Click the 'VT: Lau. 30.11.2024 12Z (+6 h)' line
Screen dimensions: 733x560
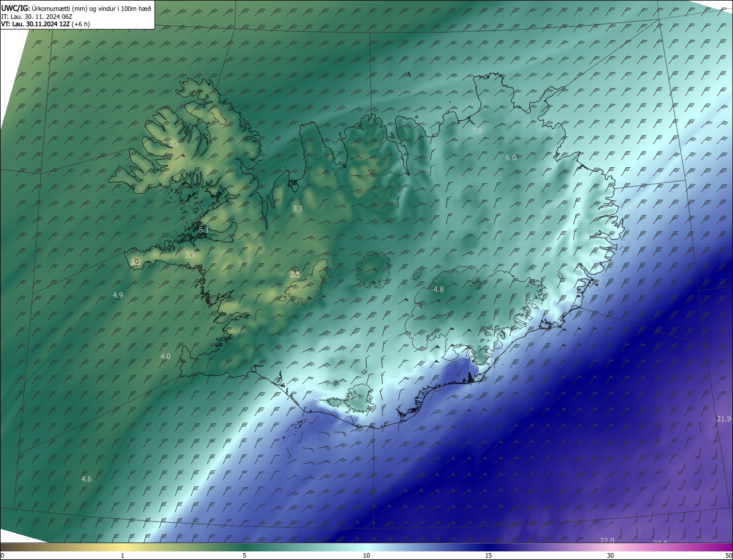pyautogui.click(x=45, y=24)
